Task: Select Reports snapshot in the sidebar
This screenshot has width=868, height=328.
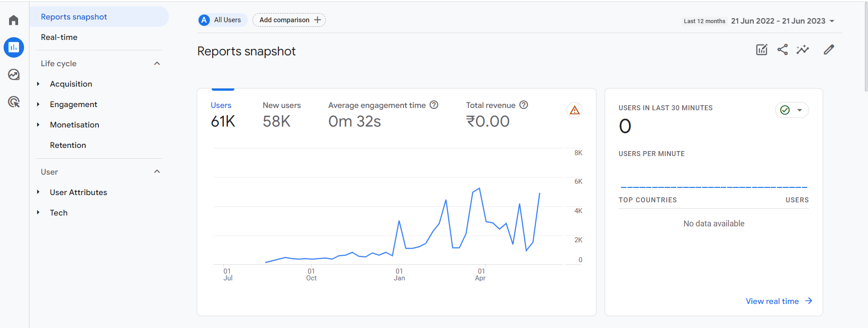Action: 99,17
